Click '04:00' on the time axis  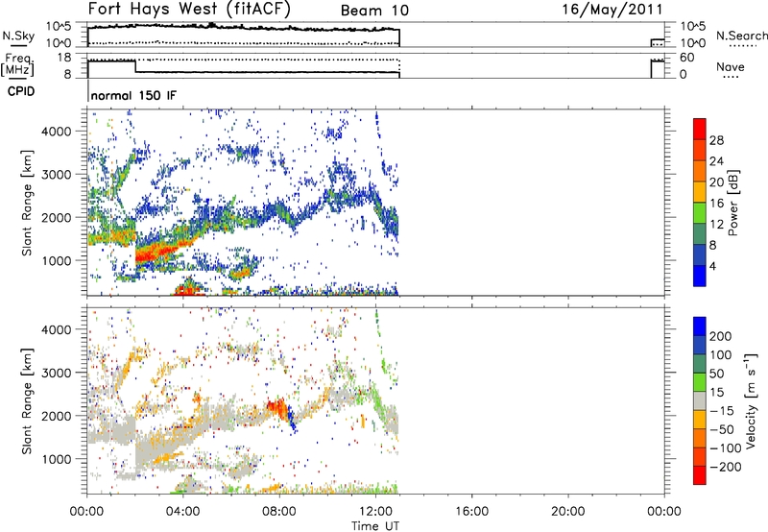point(182,512)
